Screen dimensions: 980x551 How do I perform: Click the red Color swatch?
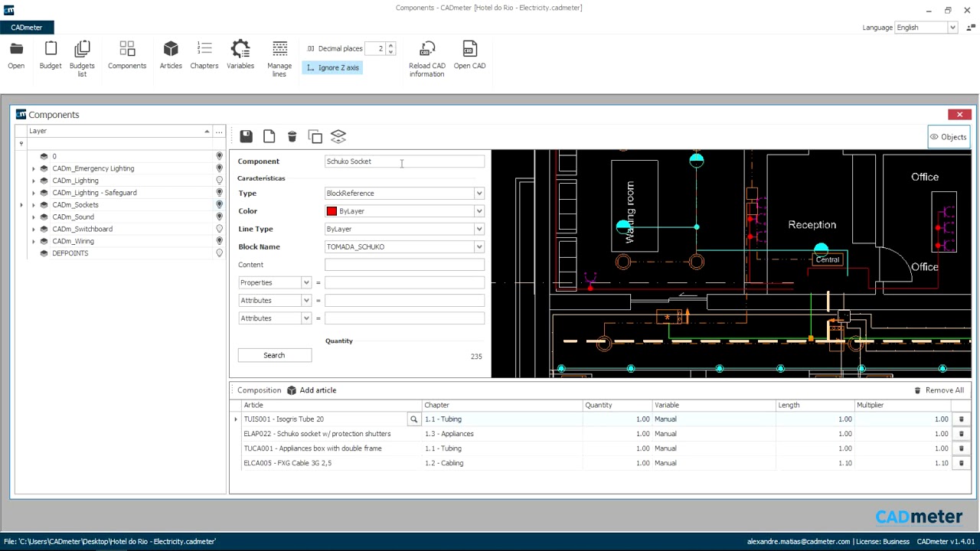(332, 211)
